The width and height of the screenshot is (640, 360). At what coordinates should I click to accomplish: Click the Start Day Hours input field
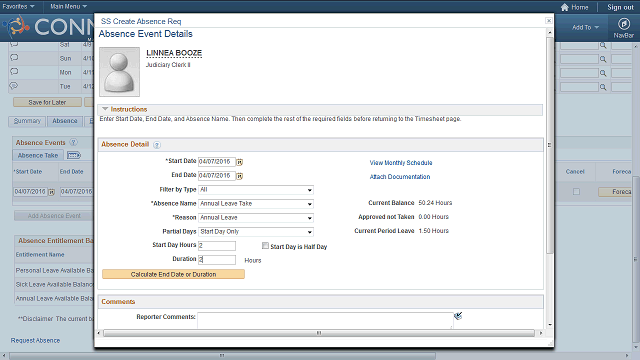(217, 245)
